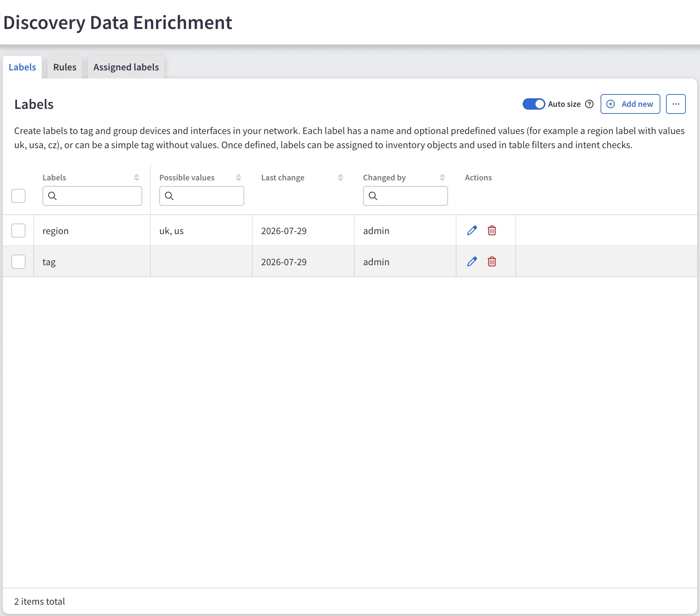Open the Assigned labels tab
This screenshot has width=700, height=616.
click(x=126, y=67)
